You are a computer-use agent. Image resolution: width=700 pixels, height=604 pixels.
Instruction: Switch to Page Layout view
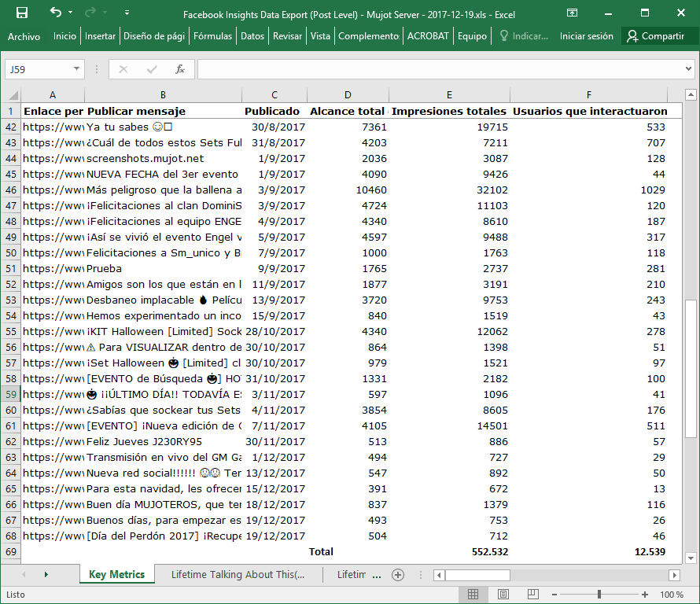coord(503,595)
